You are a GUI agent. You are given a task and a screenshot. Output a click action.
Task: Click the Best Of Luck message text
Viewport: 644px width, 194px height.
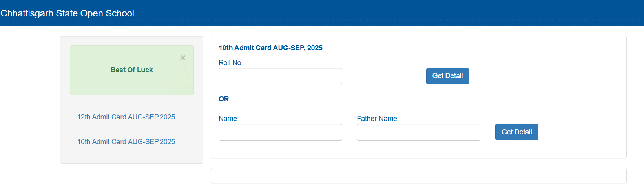tap(131, 70)
